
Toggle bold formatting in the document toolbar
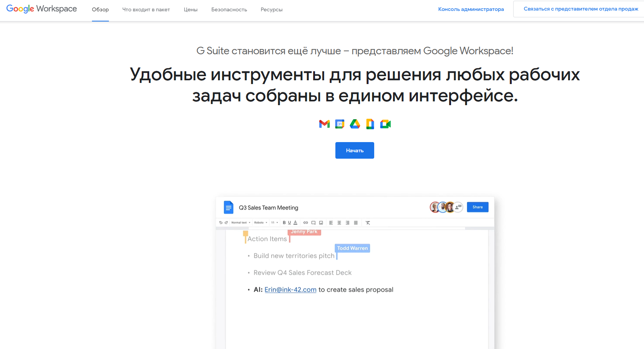(x=284, y=223)
